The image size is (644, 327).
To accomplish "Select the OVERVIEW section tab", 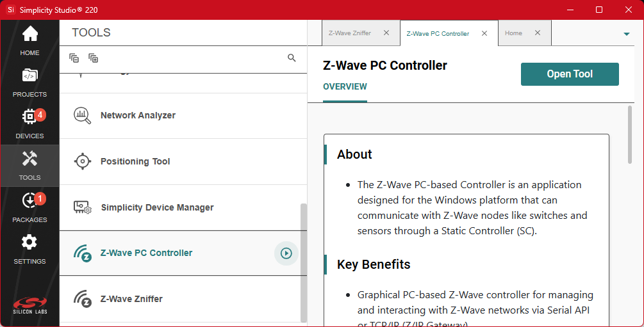I will coord(345,86).
